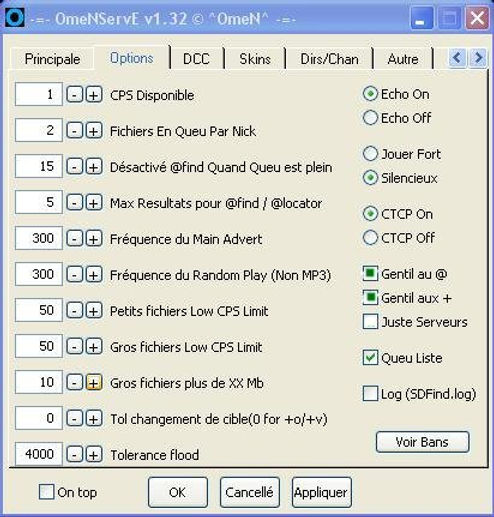Select the Options tab
Viewport: 494px width, 517px height.
[x=132, y=58]
